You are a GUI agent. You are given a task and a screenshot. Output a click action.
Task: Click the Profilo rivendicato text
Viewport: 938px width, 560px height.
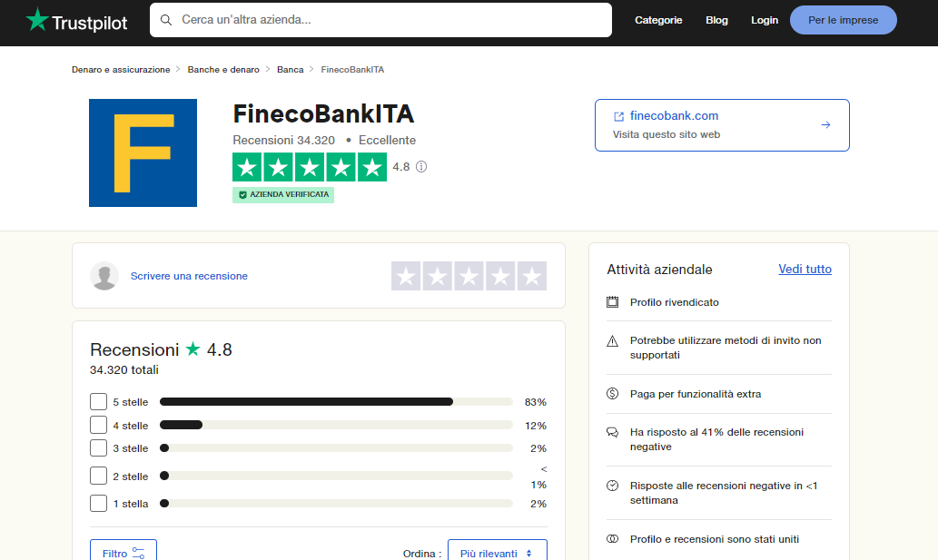[x=674, y=302]
